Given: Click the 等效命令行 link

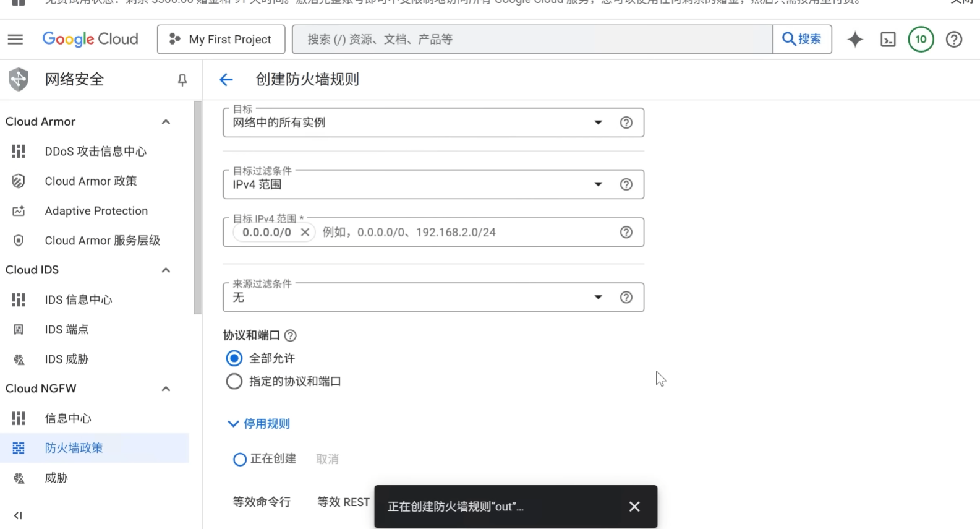Looking at the screenshot, I should pyautogui.click(x=262, y=502).
